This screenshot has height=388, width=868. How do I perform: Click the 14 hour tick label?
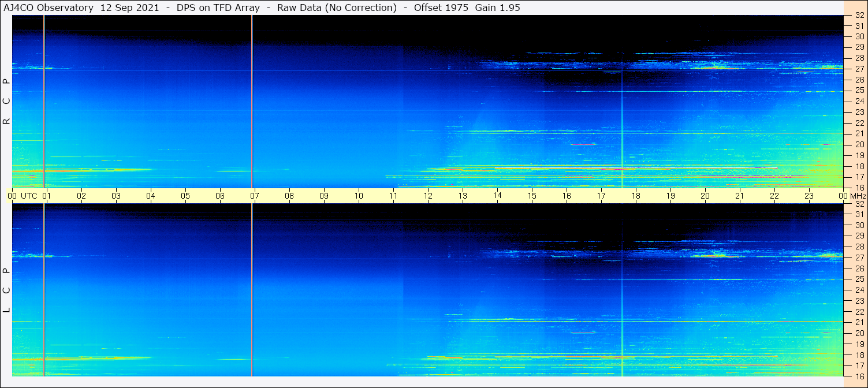(x=497, y=196)
